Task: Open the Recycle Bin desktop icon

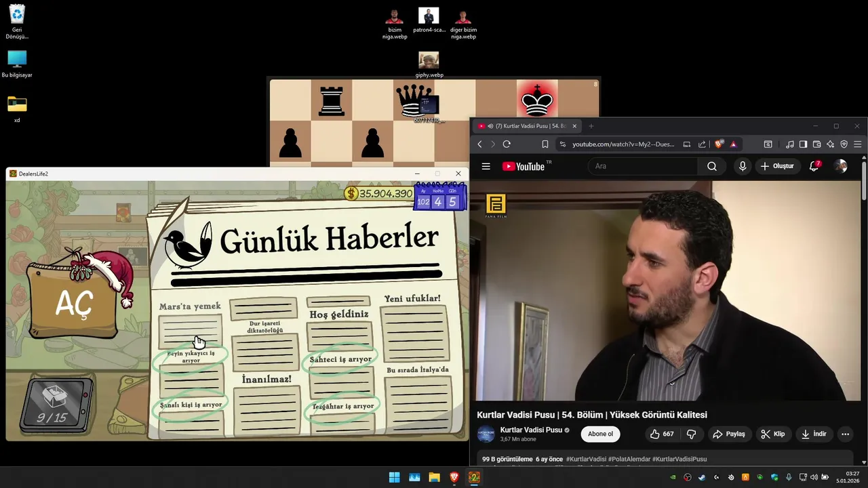Action: (x=17, y=22)
